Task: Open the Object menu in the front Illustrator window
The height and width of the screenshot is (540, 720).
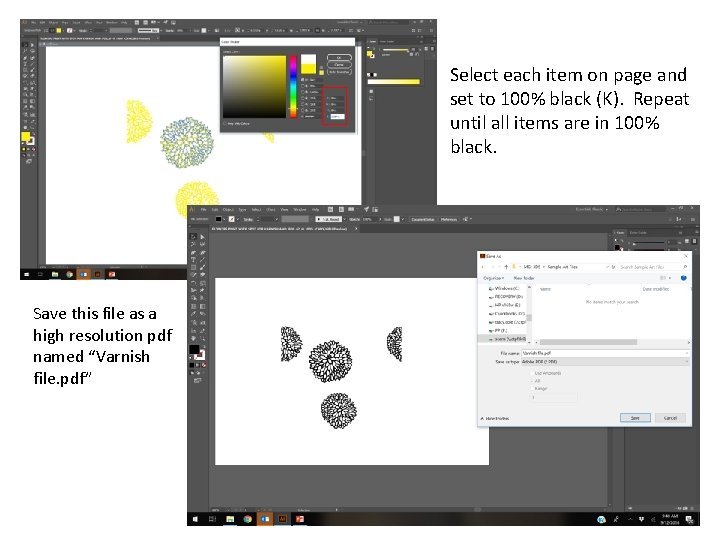Action: pos(228,209)
